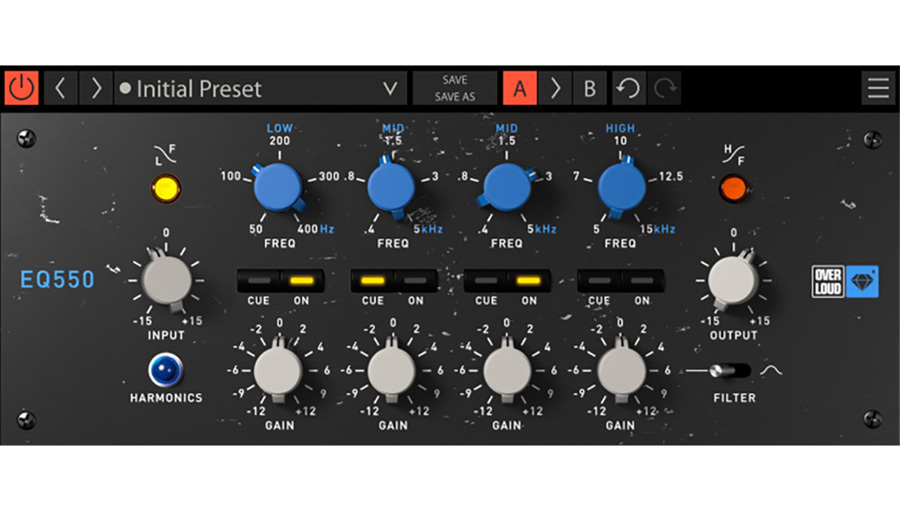
Task: Click SAVE preset button
Action: pyautogui.click(x=455, y=80)
